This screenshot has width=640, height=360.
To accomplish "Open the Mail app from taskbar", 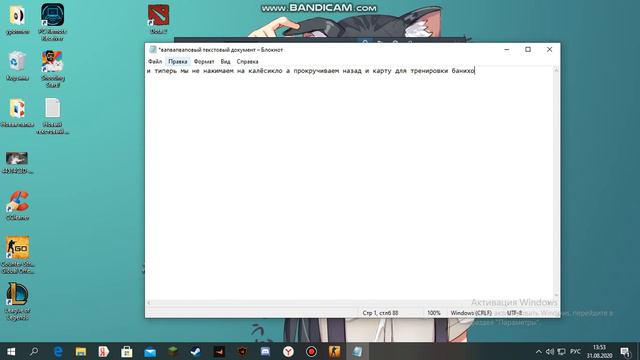I will coord(150,351).
